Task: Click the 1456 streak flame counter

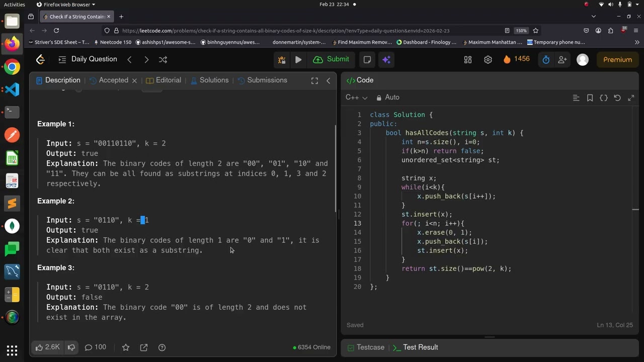Action: (516, 59)
